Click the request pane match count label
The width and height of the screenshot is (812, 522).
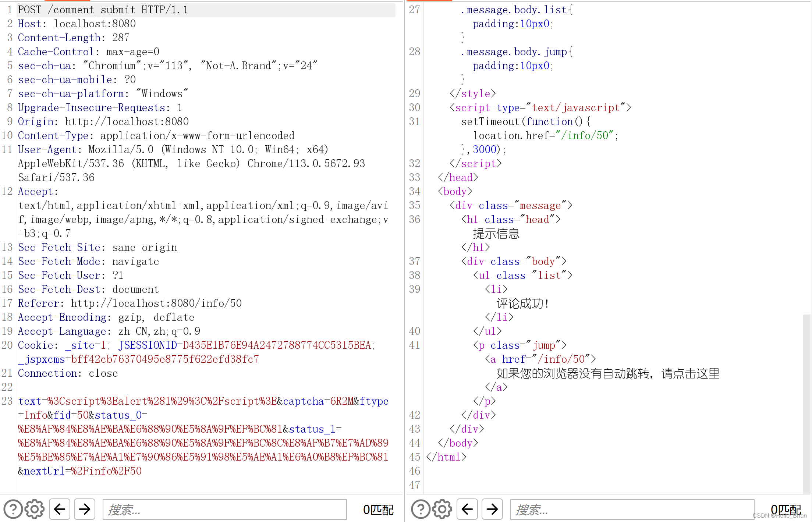point(378,510)
